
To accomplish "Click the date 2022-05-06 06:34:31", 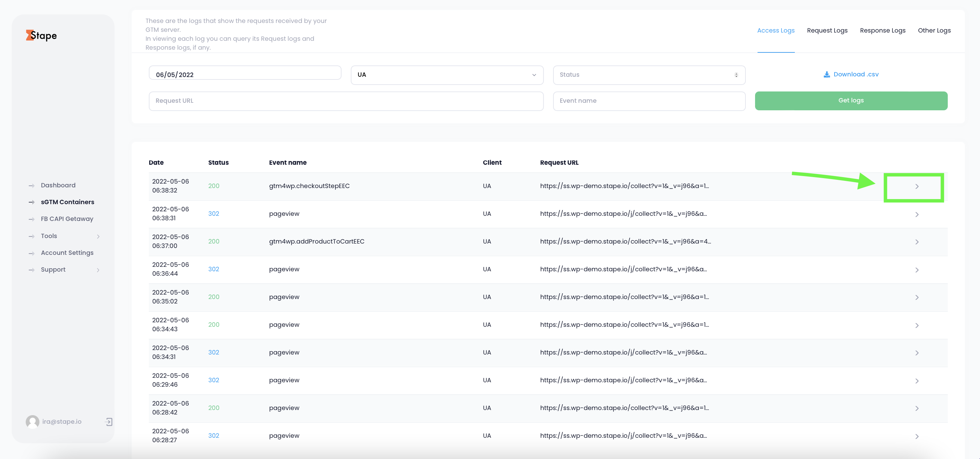I will 170,352.
